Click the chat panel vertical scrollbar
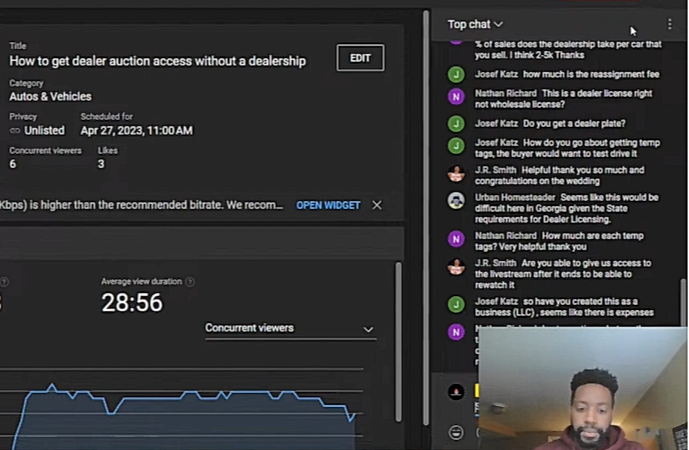 pos(683,303)
